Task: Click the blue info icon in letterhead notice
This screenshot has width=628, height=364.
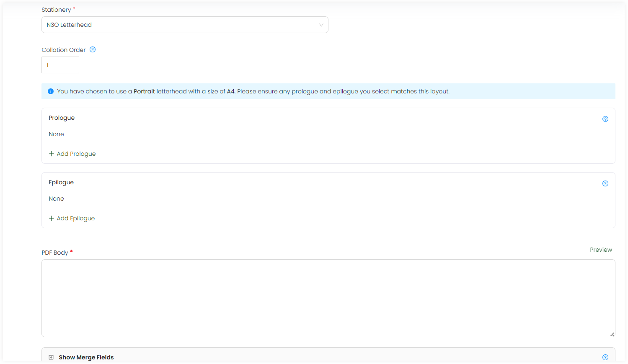Action: (x=51, y=91)
